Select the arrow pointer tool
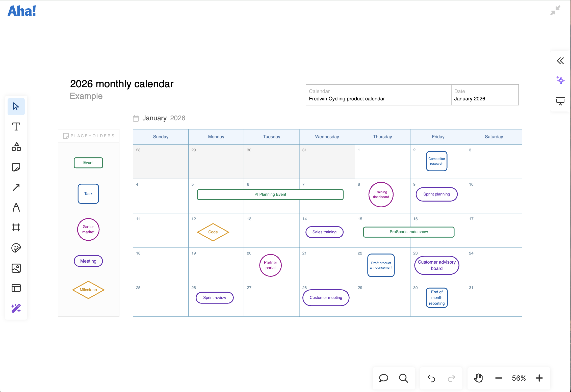The height and width of the screenshot is (392, 571). [x=16, y=106]
